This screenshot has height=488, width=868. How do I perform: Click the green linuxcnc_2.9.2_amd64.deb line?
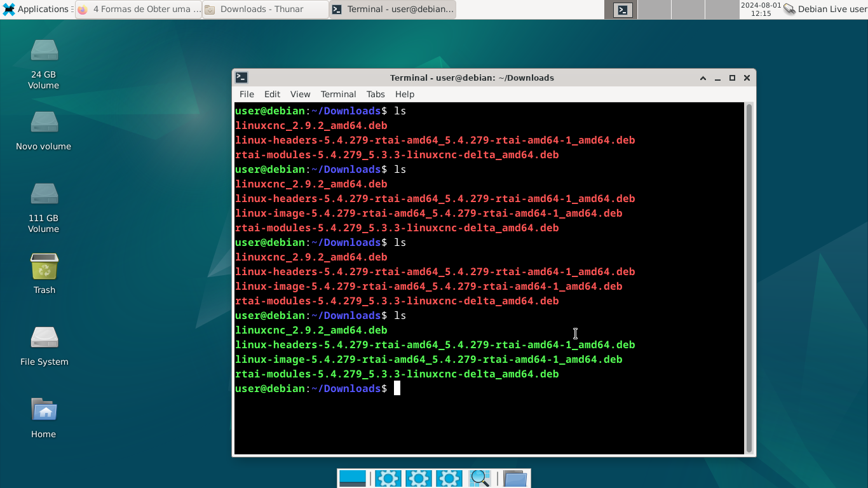tap(311, 330)
